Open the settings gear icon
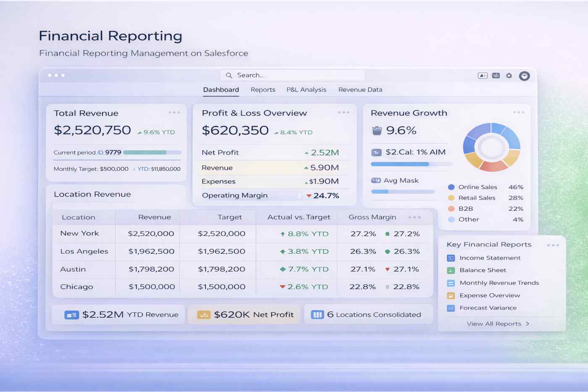The width and height of the screenshot is (588, 392). point(509,76)
